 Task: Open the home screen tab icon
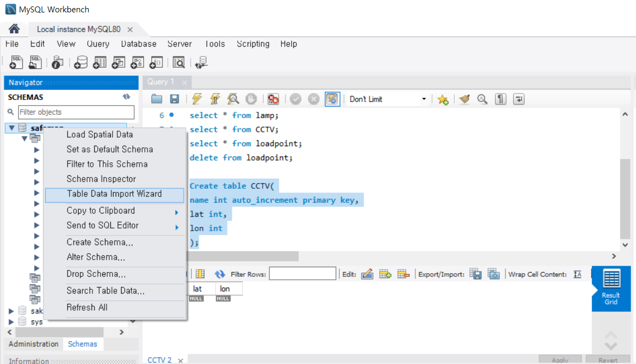click(14, 29)
